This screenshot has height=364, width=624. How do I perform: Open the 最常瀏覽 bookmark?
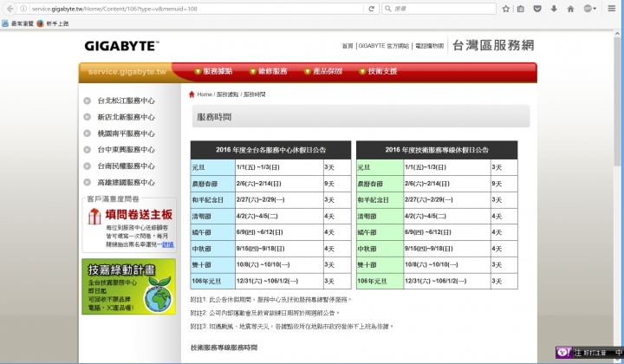click(18, 23)
